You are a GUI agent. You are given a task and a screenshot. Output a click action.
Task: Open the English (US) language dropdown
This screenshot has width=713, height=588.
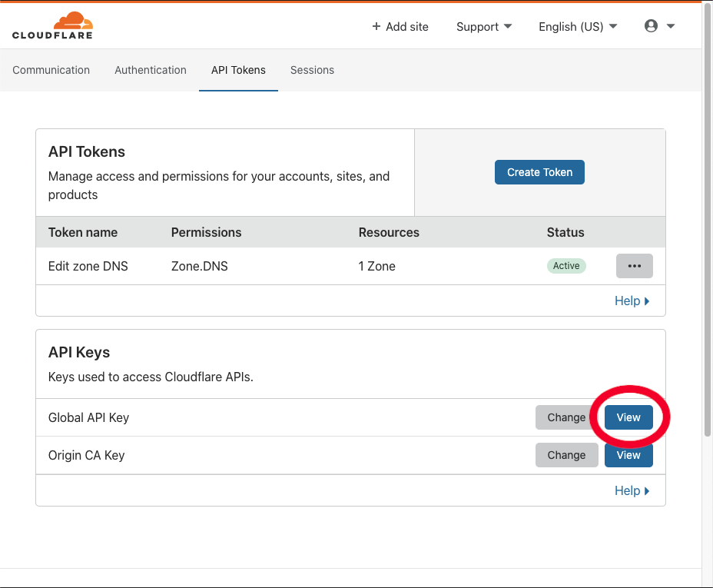578,26
